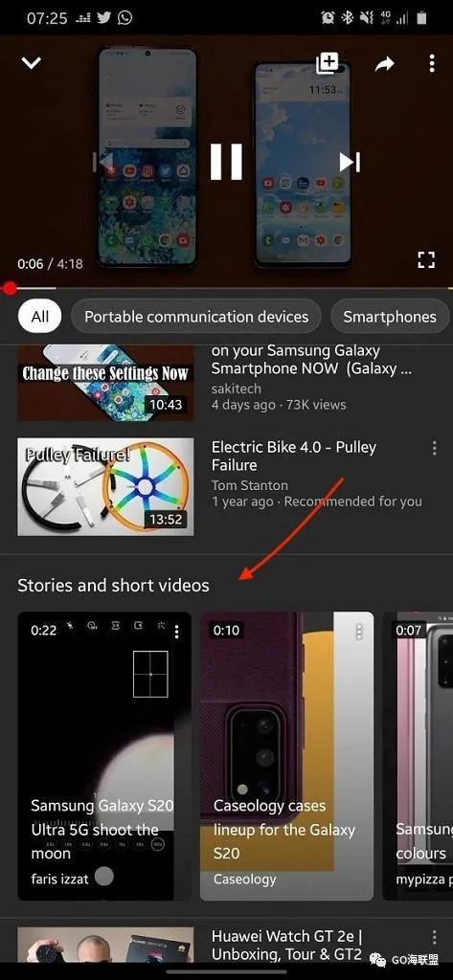The image size is (453, 980).
Task: Open options on the Caseology story card
Action: click(x=359, y=632)
